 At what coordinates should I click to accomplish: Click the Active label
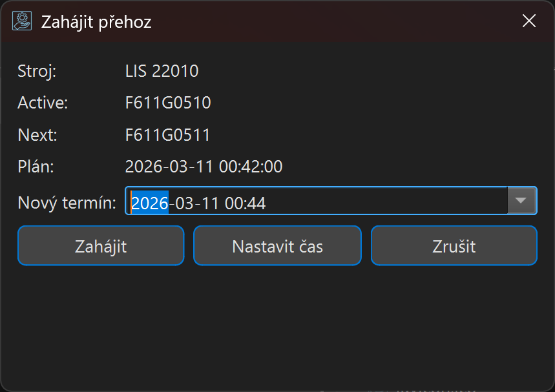tap(43, 103)
